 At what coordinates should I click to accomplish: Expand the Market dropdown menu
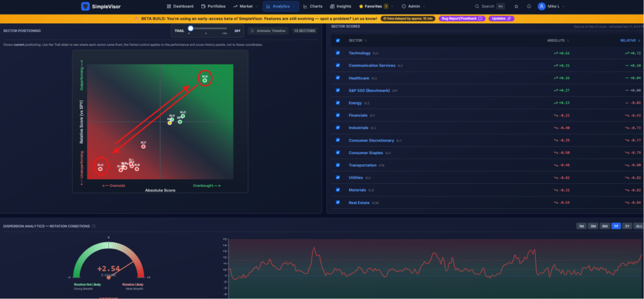[245, 6]
